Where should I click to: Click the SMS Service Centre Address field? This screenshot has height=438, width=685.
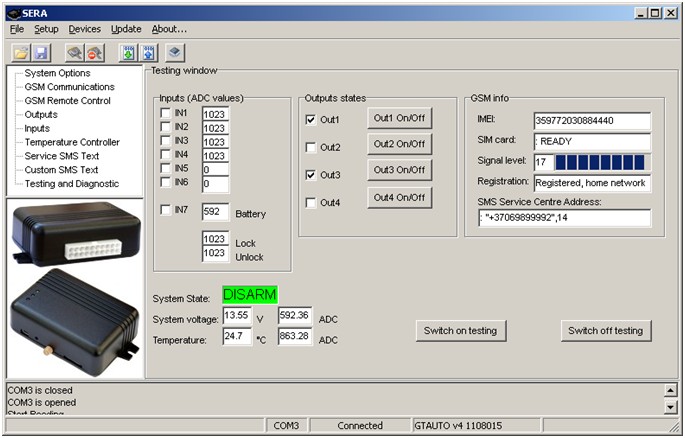(564, 218)
